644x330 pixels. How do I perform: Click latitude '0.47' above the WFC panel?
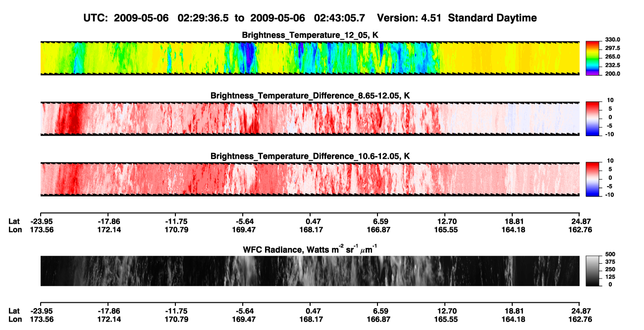[x=314, y=222]
